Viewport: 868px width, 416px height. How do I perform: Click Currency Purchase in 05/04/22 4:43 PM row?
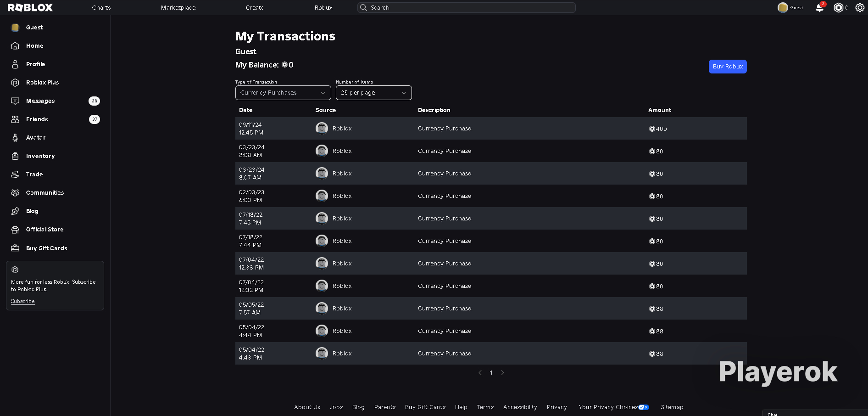click(445, 354)
